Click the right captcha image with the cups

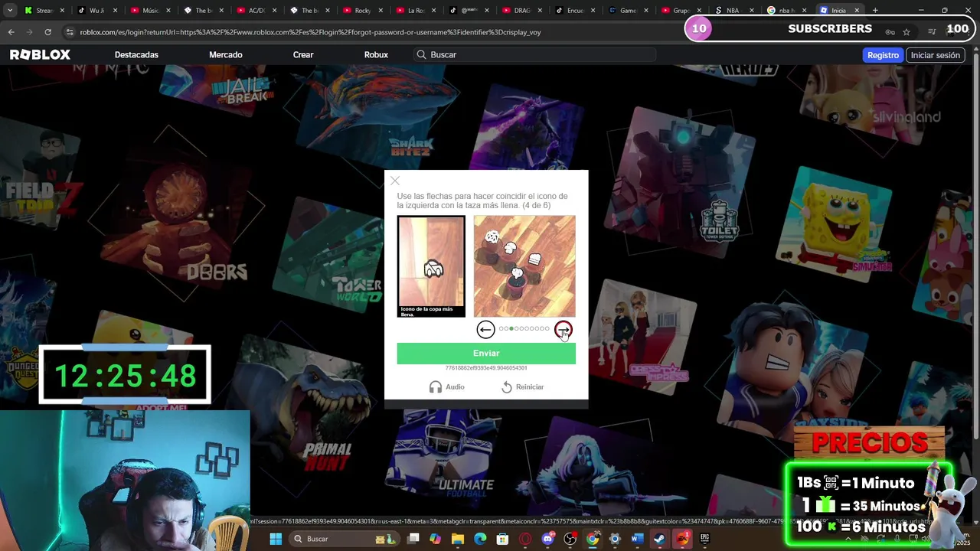524,266
